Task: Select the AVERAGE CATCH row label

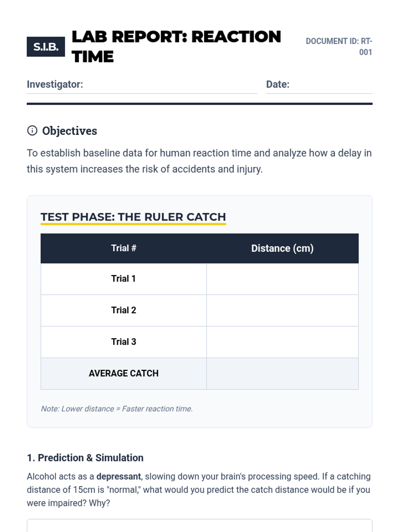Action: pos(124,374)
